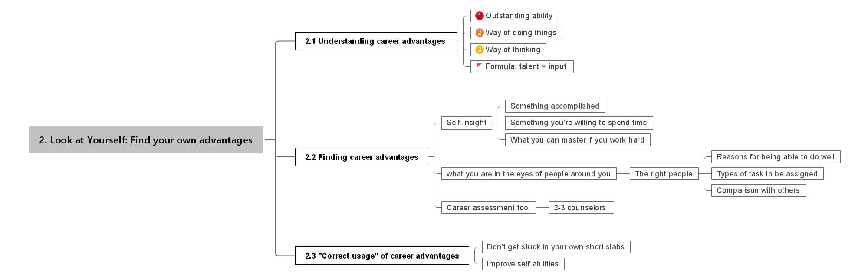Select the 'Career assessment tool' node
The width and height of the screenshot is (868, 279).
tap(488, 208)
